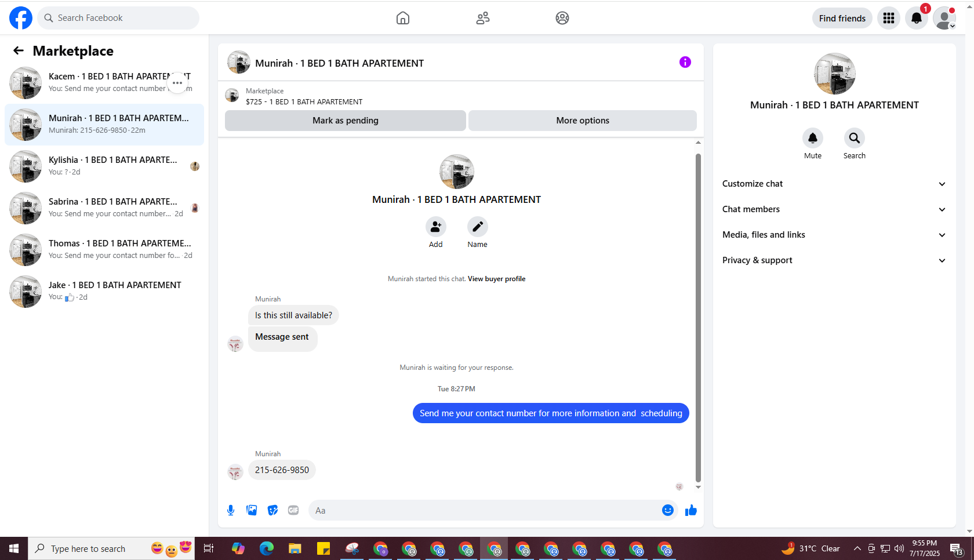
Task: Open the volume speaker tray icon
Action: (x=899, y=548)
